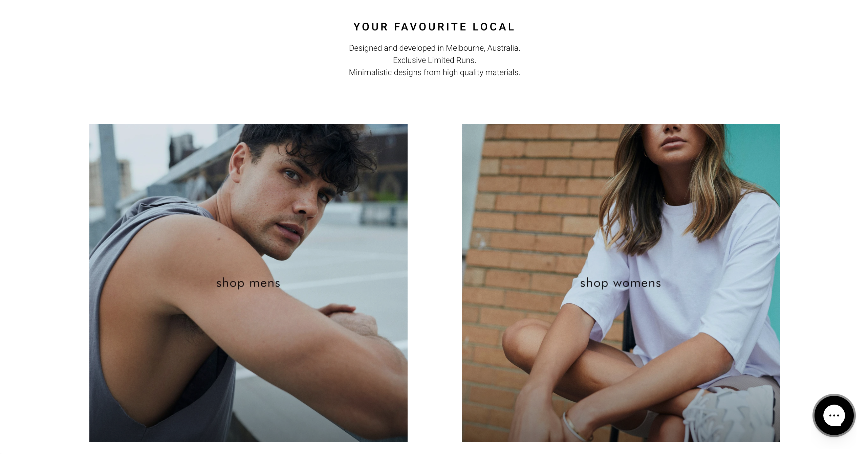Screen dimensions: 868x454
Task: Click the "Minimalistic designs" text line
Action: pyautogui.click(x=434, y=72)
